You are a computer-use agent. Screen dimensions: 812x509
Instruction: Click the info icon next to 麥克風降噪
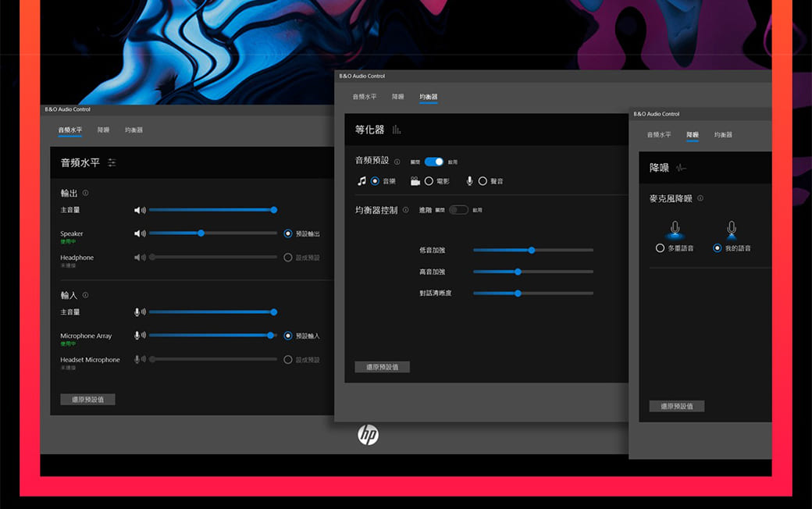pos(700,198)
